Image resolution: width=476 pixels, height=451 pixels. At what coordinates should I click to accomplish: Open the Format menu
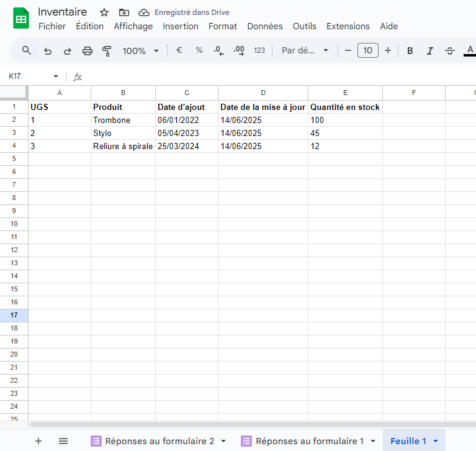pyautogui.click(x=223, y=26)
